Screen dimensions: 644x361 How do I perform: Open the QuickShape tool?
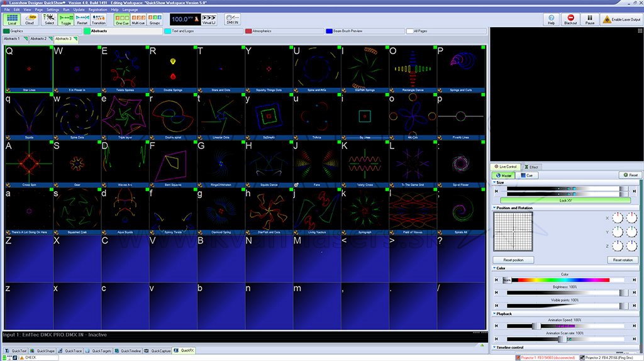(42, 351)
